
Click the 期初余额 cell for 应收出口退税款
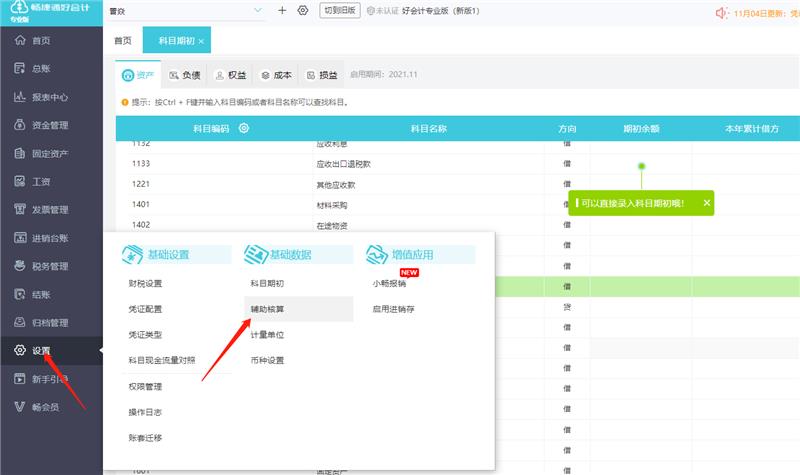[640, 163]
